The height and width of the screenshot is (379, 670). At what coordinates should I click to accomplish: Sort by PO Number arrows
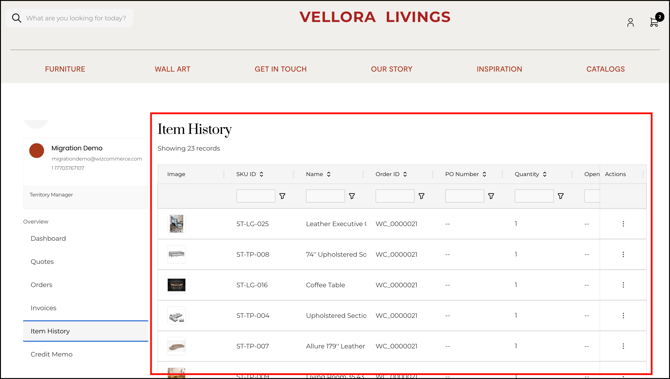tap(484, 174)
